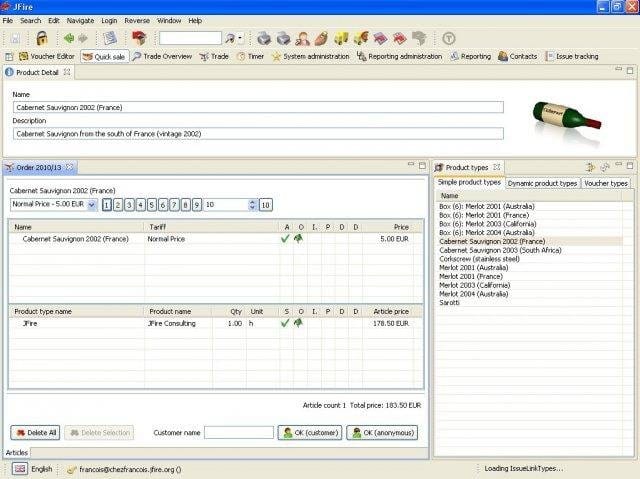Open the Timer perspective
Viewport: 640px width, 479px height.
[250, 56]
